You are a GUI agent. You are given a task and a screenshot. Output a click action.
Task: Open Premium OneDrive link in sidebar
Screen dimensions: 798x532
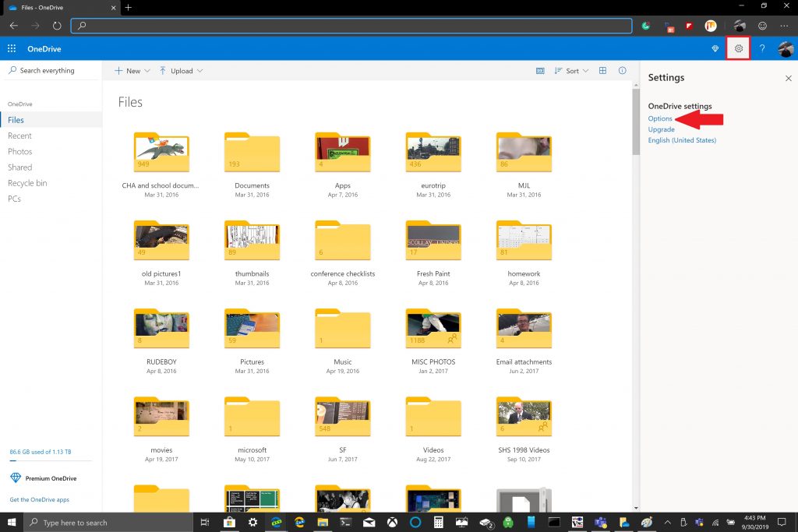point(44,478)
